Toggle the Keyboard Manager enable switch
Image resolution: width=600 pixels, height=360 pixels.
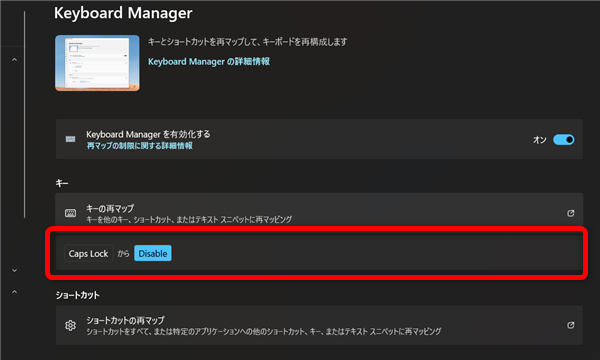(x=563, y=140)
